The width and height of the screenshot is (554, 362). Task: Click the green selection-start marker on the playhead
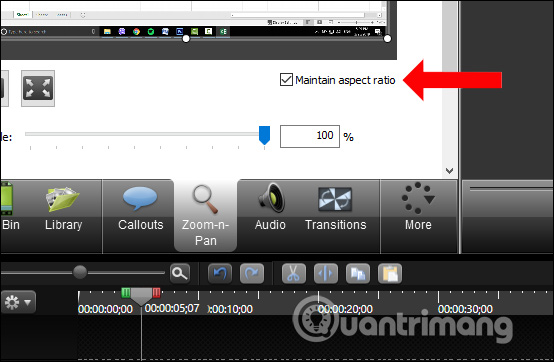point(126,293)
